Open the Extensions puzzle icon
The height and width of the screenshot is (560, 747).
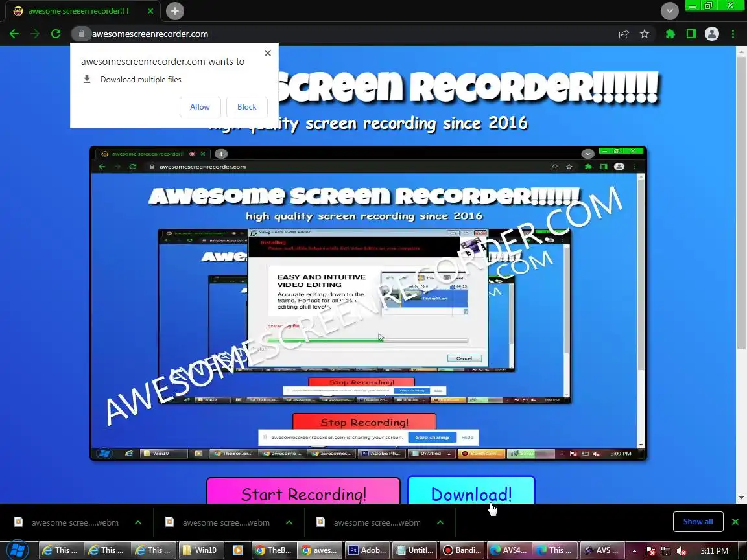(670, 34)
